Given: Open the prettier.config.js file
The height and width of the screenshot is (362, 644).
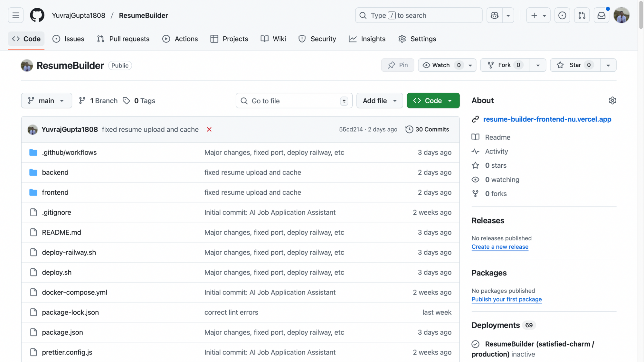Looking at the screenshot, I should tap(67, 352).
